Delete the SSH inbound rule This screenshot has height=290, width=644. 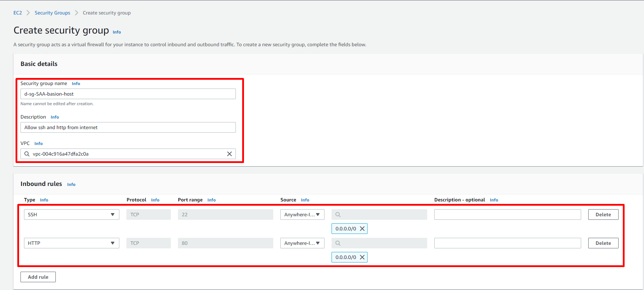tap(603, 215)
